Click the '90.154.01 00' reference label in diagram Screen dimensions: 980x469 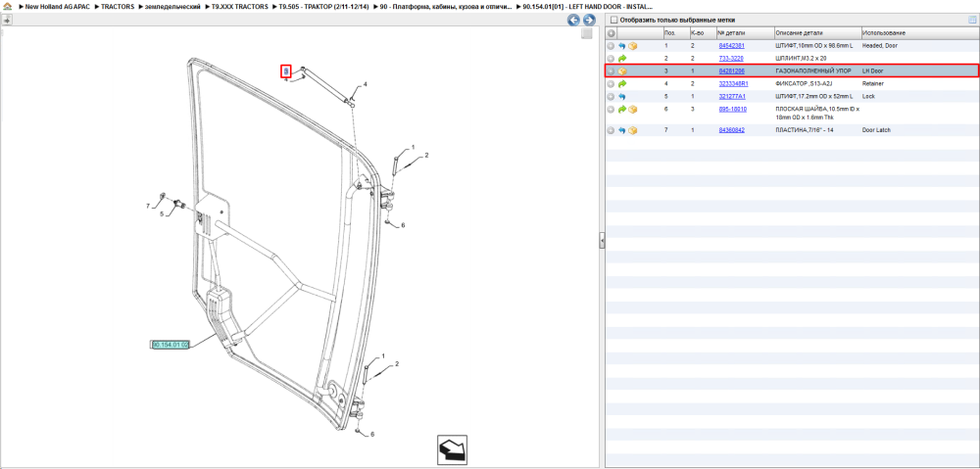171,345
